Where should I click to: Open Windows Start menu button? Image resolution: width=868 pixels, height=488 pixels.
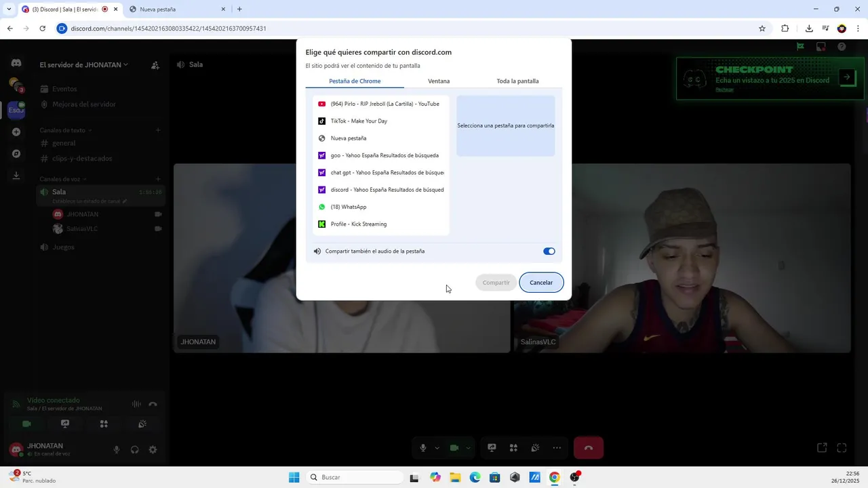[x=294, y=477]
